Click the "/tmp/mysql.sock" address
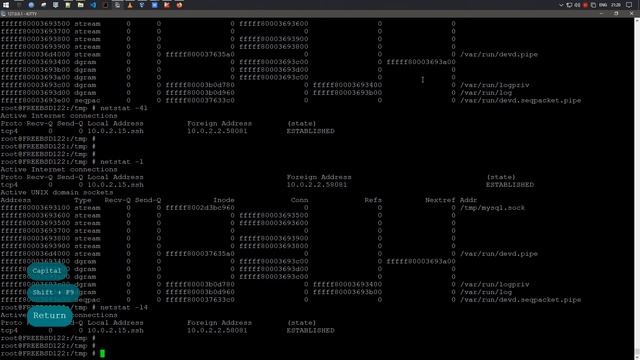The width and height of the screenshot is (640, 360). click(x=492, y=208)
